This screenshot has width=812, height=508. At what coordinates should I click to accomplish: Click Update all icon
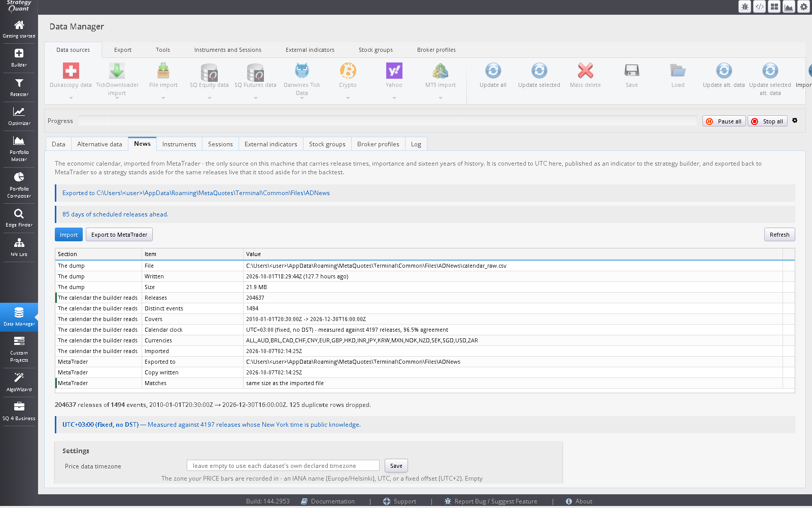coord(493,71)
